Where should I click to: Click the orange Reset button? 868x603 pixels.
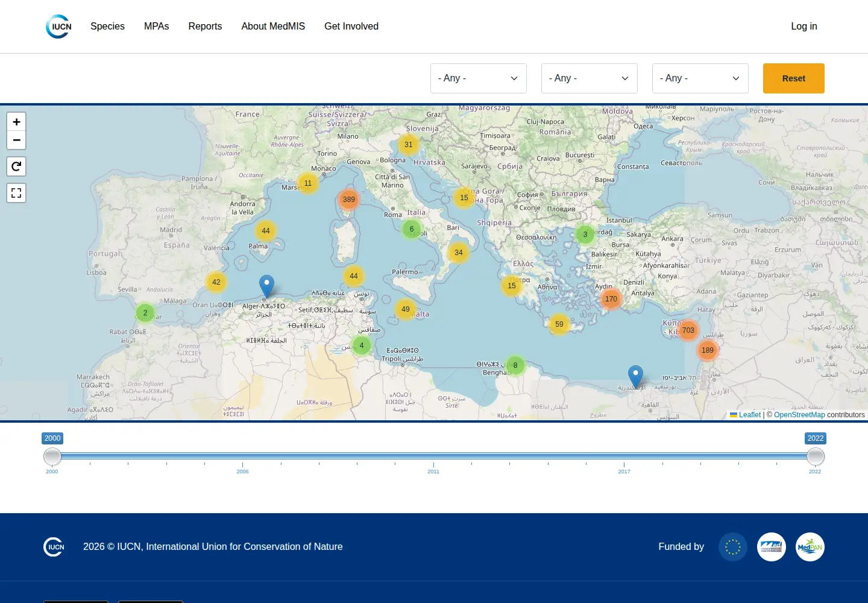pyautogui.click(x=794, y=78)
